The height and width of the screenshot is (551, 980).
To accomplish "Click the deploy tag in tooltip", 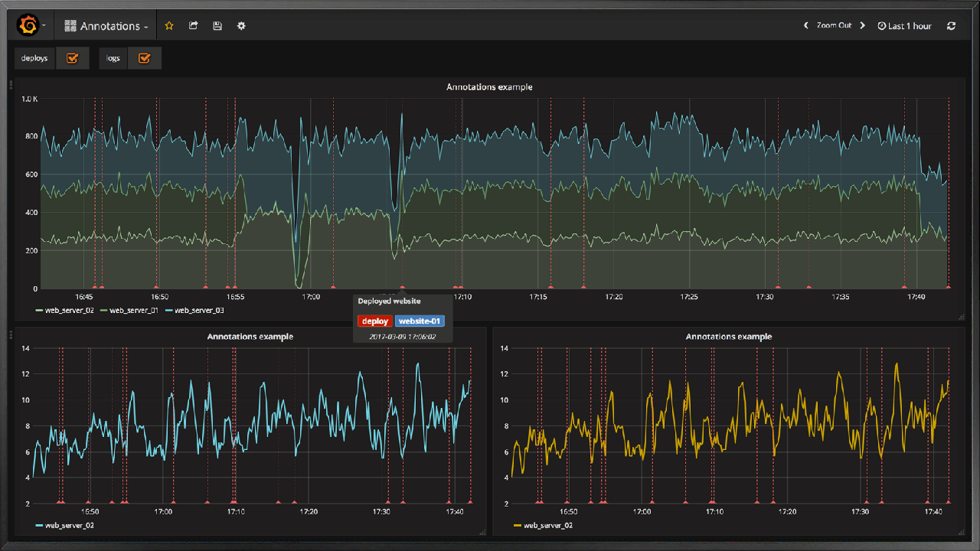I will [x=374, y=321].
